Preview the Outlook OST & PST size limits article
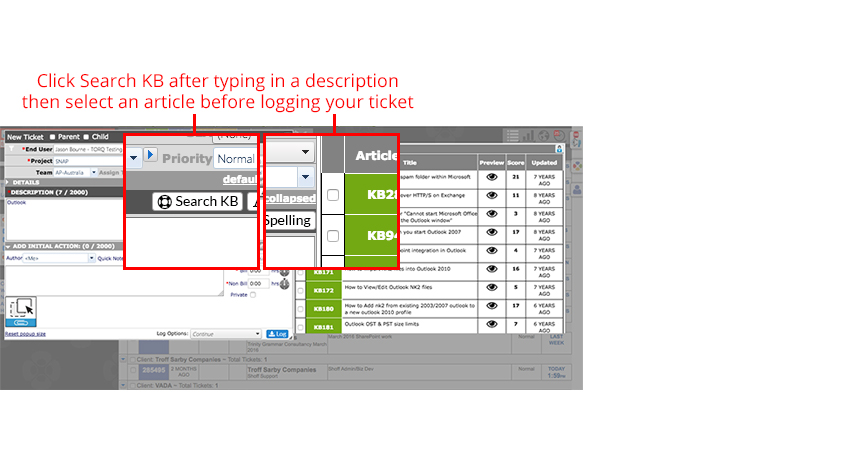 click(492, 324)
